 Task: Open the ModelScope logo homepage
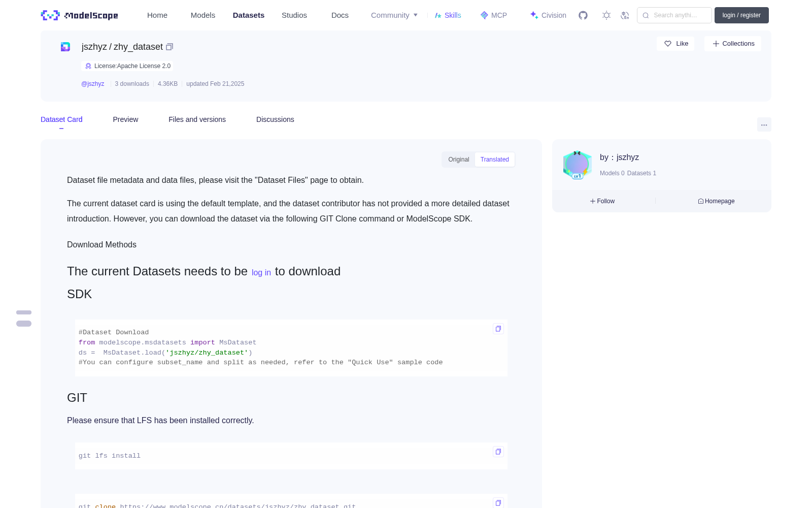[x=79, y=15]
